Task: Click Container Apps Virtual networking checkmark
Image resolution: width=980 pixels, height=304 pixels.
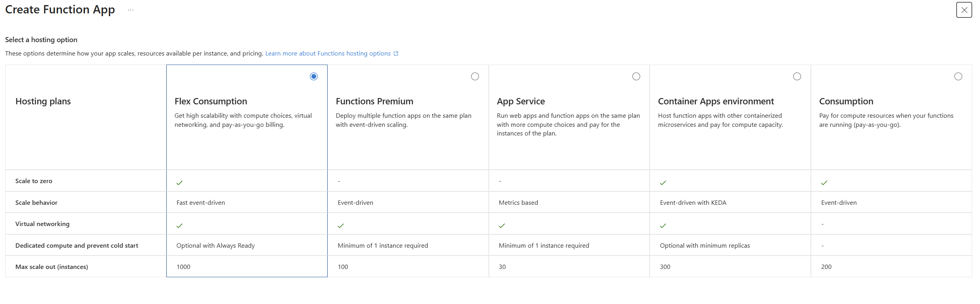Action: click(x=663, y=226)
